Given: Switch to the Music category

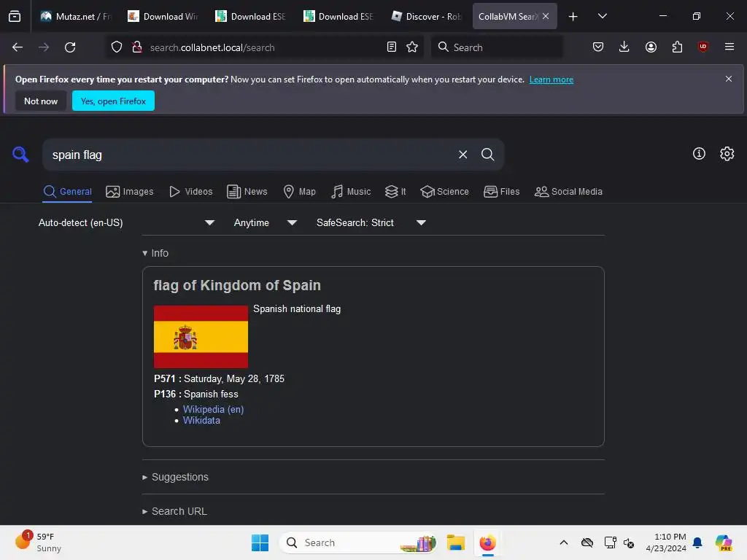Looking at the screenshot, I should click(351, 192).
